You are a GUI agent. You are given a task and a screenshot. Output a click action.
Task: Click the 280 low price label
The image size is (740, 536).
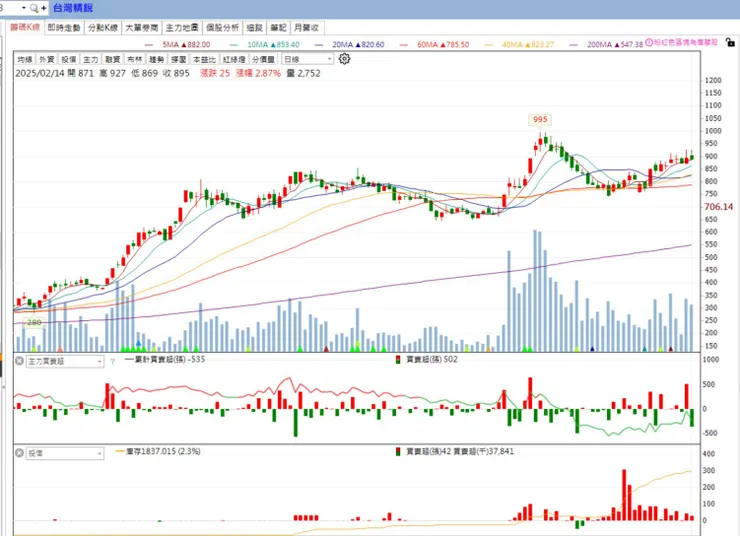[x=34, y=323]
